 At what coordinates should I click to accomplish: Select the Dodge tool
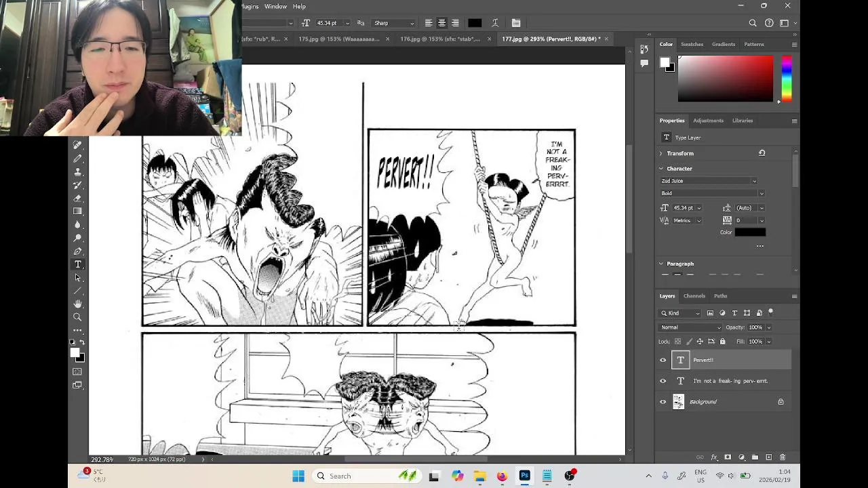(x=77, y=238)
